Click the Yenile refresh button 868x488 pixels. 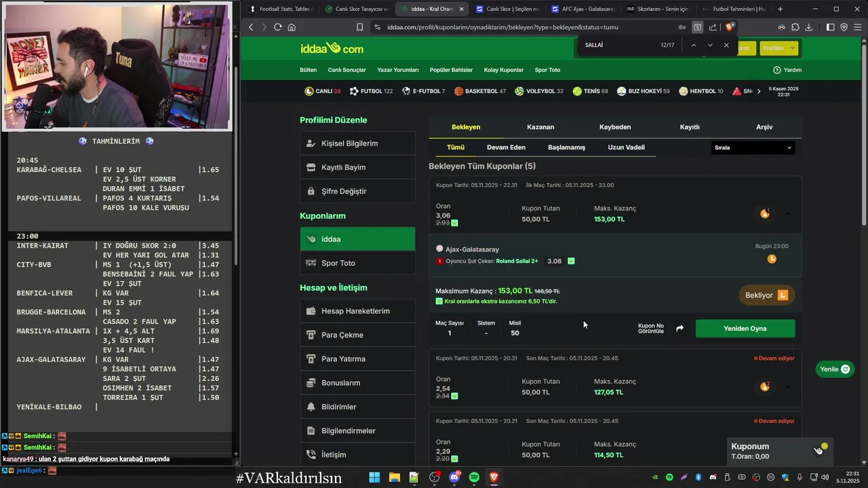835,369
